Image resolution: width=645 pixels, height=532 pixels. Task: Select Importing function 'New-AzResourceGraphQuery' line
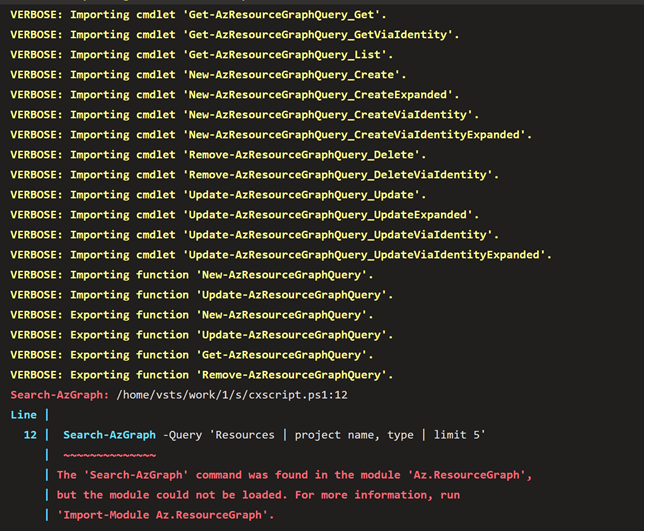click(192, 275)
